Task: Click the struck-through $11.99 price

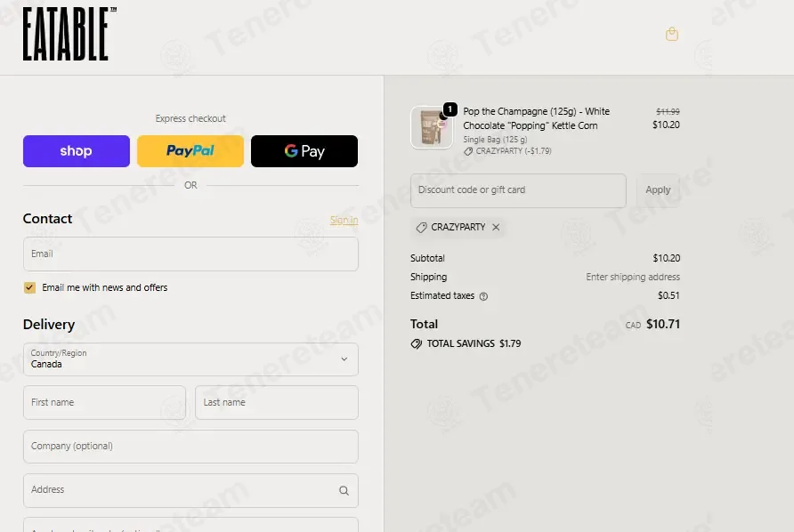Action: coord(668,111)
